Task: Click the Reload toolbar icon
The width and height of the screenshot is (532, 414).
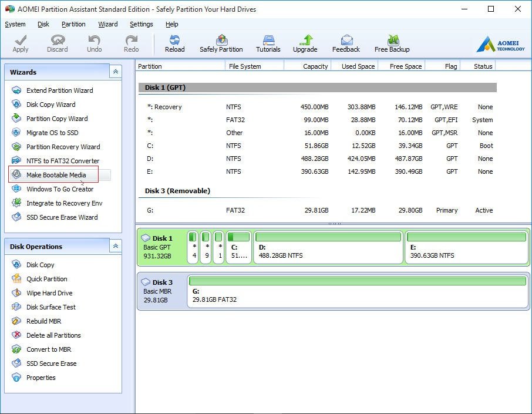Action: coord(174,43)
